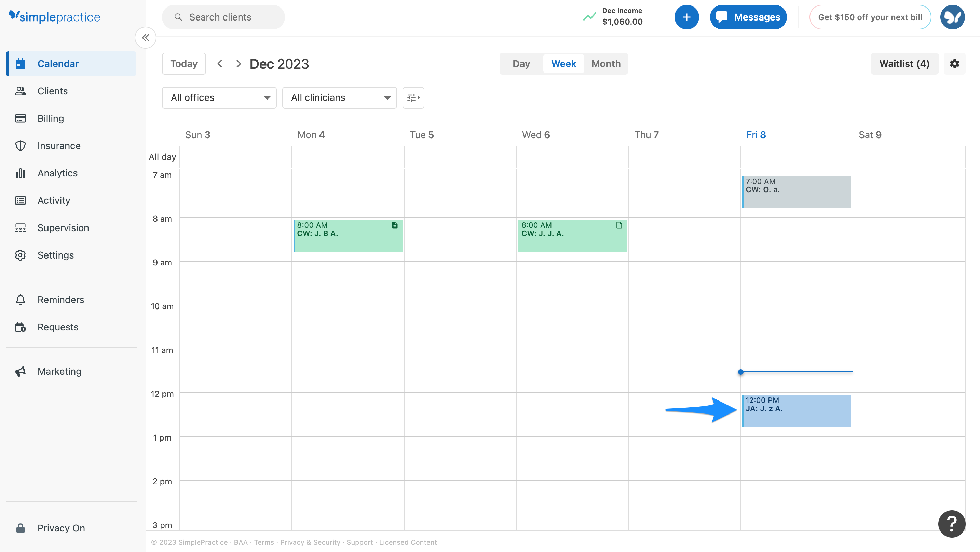This screenshot has width=980, height=552.
Task: Click the create new plus button
Action: 686,17
